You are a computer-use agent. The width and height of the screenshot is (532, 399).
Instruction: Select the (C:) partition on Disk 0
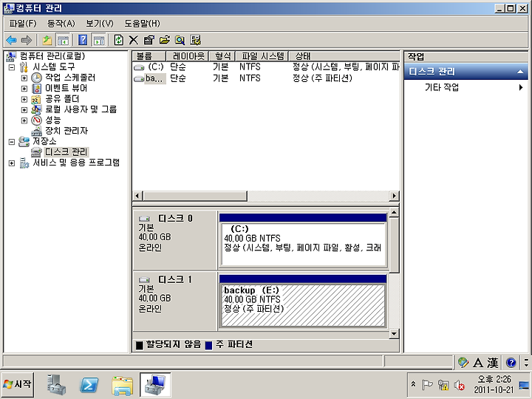[303, 245]
